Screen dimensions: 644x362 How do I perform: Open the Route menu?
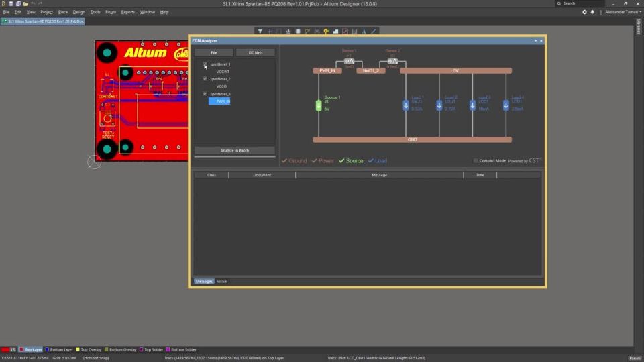click(x=111, y=12)
